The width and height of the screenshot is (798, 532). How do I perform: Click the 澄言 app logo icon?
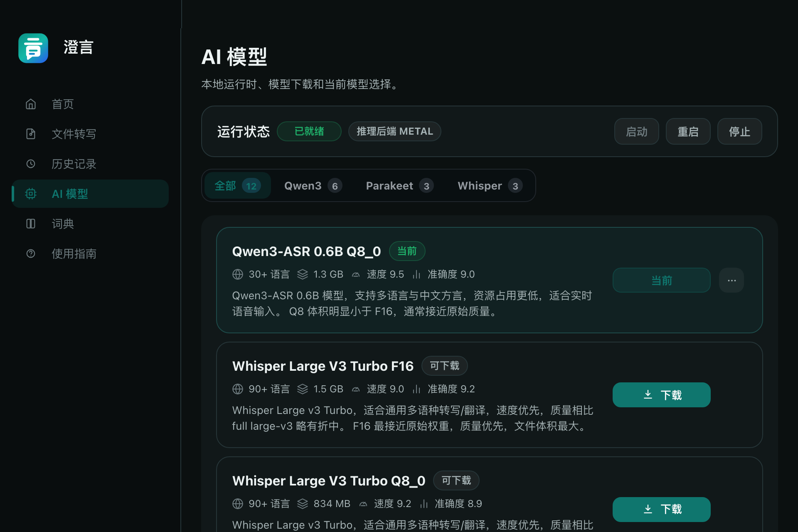pos(33,48)
